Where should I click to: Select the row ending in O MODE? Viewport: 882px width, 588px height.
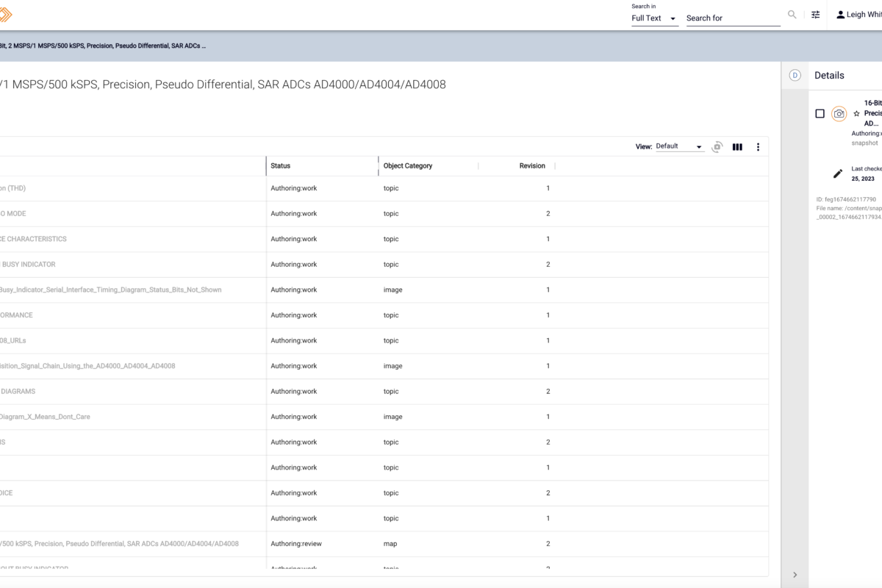tap(384, 214)
